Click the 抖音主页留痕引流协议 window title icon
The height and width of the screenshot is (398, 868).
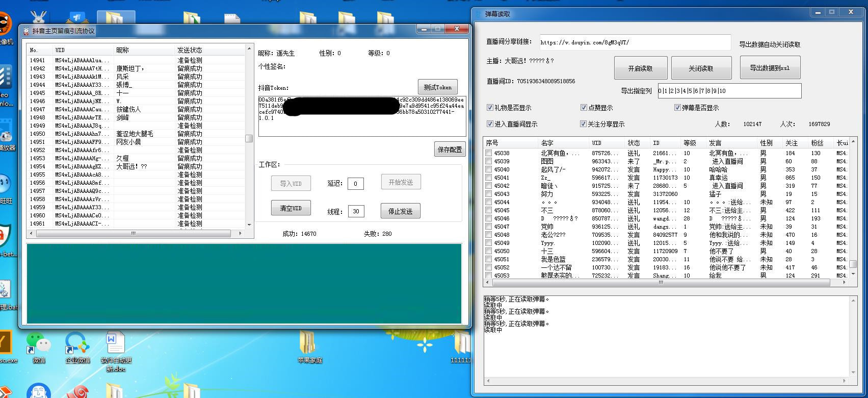27,31
